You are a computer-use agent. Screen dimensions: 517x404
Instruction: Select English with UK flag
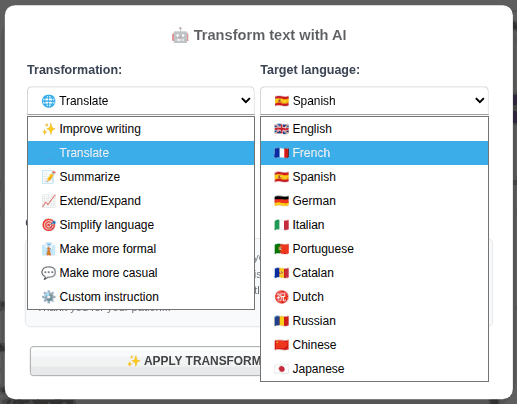[374, 129]
